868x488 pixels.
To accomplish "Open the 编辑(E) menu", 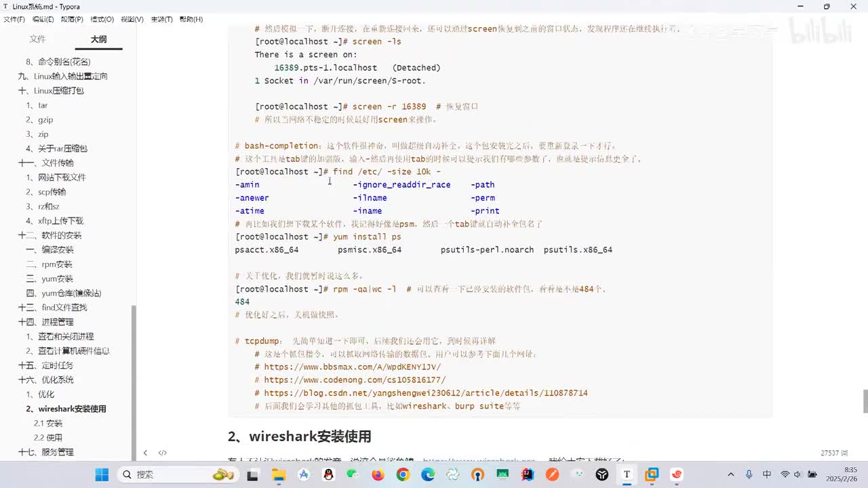I will click(43, 19).
